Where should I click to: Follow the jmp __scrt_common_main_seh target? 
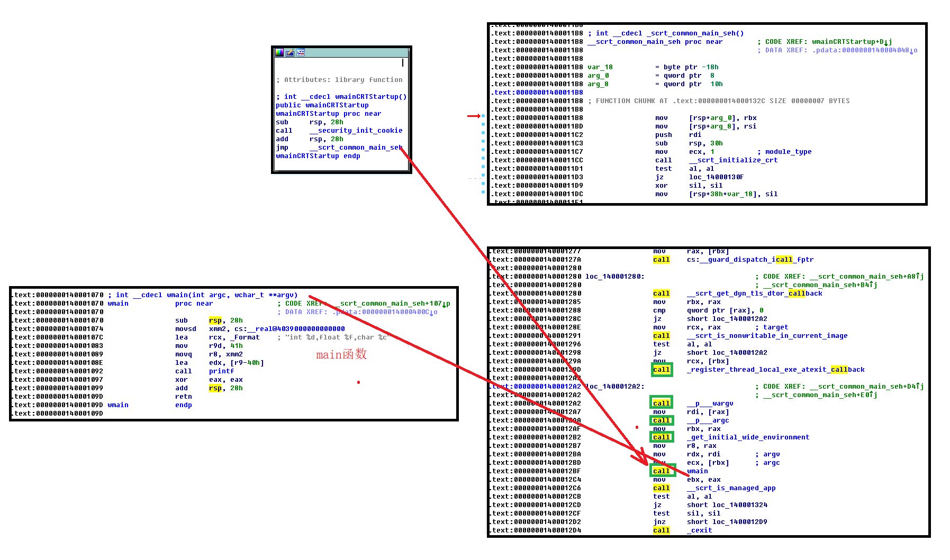coord(356,148)
